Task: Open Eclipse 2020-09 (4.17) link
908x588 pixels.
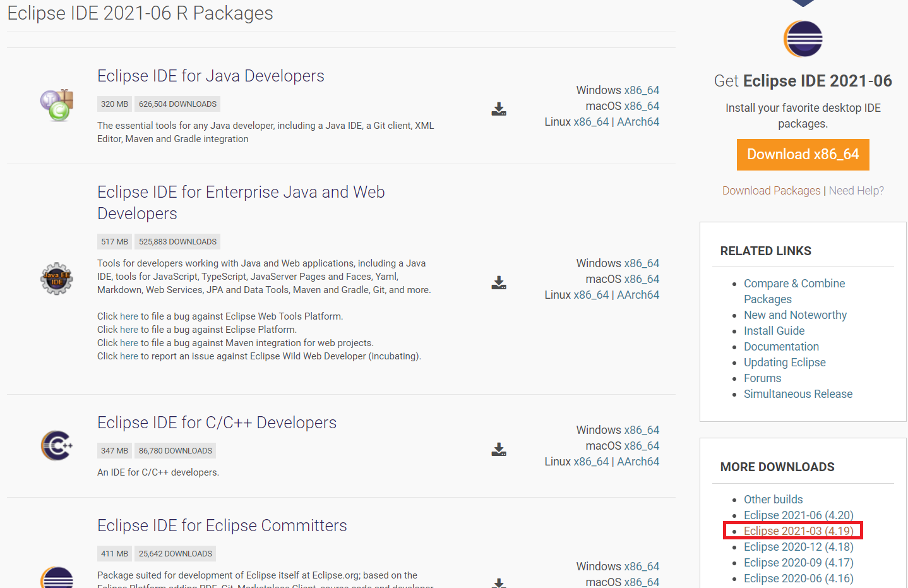Action: [x=799, y=563]
